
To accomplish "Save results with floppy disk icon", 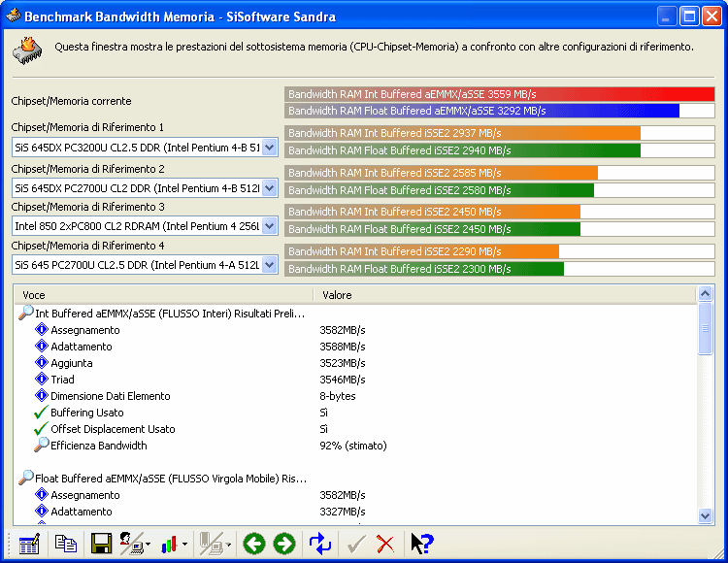I will (x=101, y=543).
